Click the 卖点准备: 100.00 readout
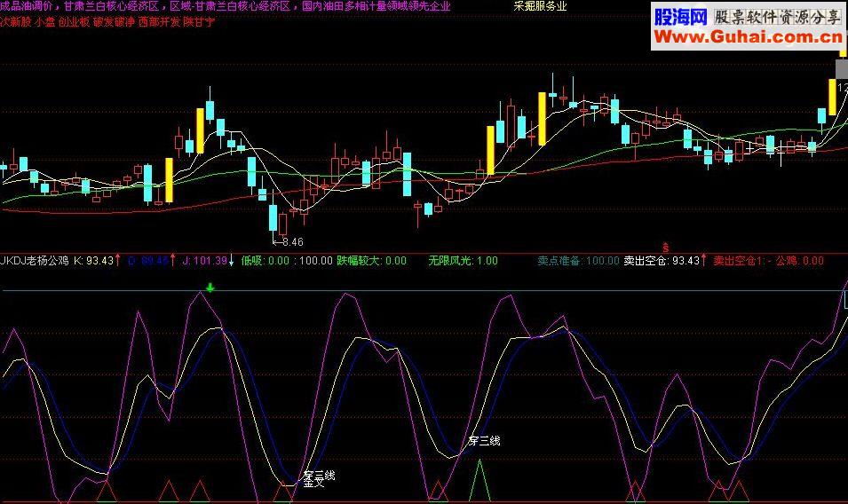The height and width of the screenshot is (504, 848). (578, 261)
